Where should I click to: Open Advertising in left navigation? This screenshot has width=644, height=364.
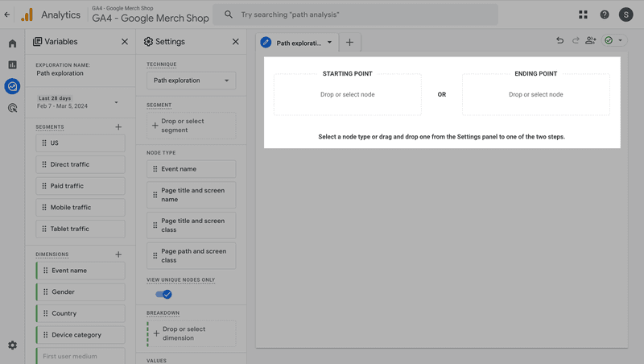pyautogui.click(x=12, y=108)
